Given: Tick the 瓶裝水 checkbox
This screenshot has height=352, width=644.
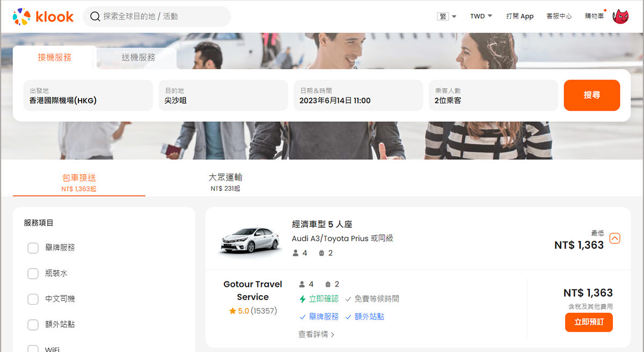Looking at the screenshot, I should coord(33,274).
